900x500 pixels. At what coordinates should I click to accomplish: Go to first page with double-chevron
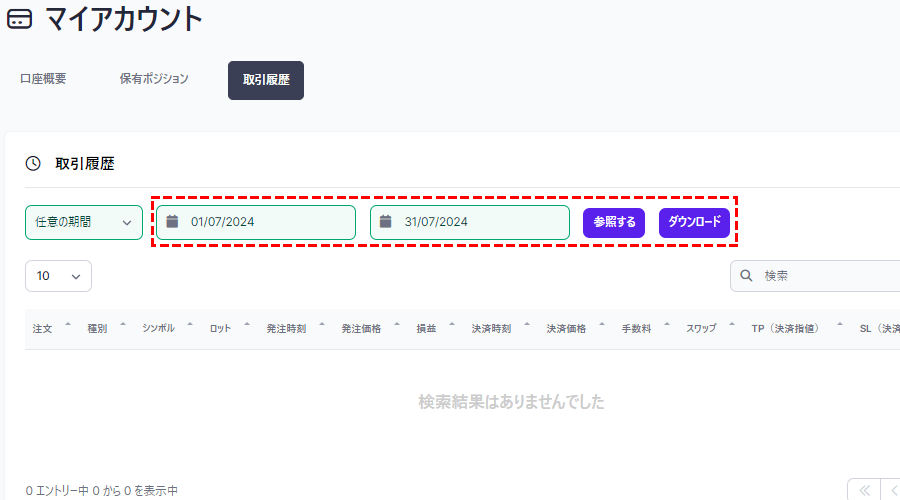click(864, 490)
